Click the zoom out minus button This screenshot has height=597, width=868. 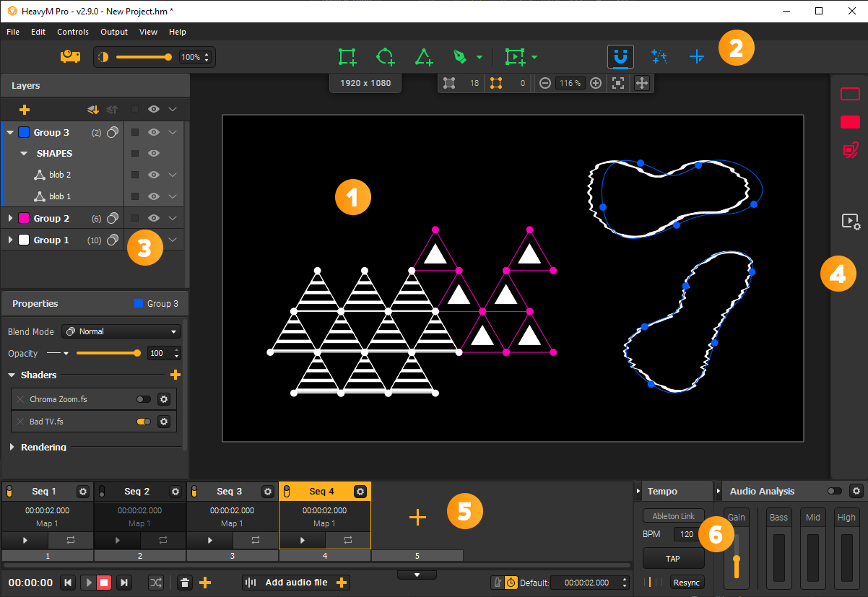click(546, 83)
